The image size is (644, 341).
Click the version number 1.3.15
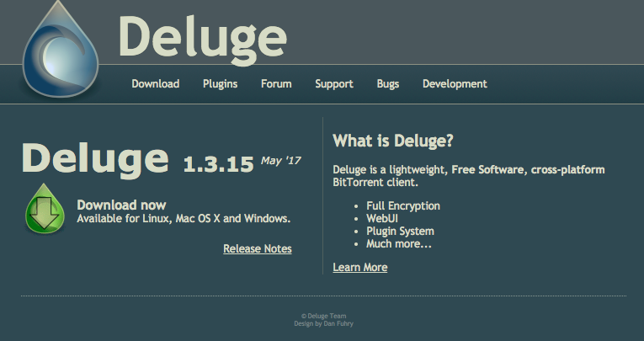coord(219,164)
